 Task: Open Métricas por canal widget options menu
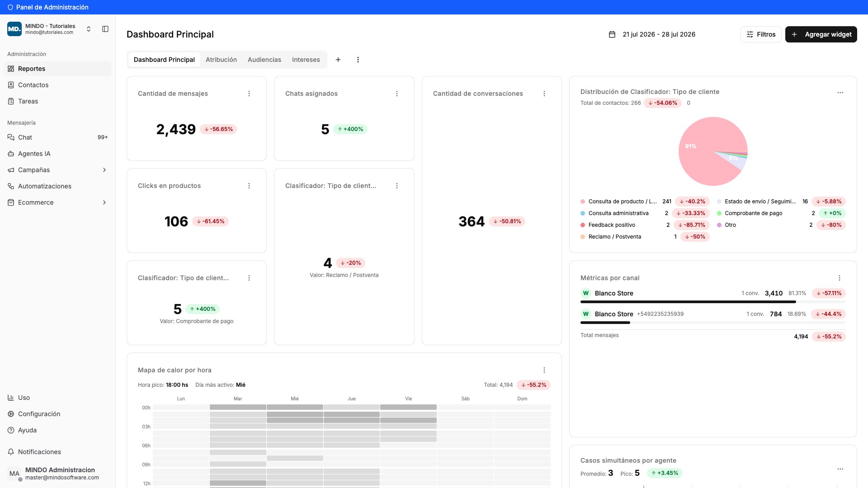click(840, 278)
